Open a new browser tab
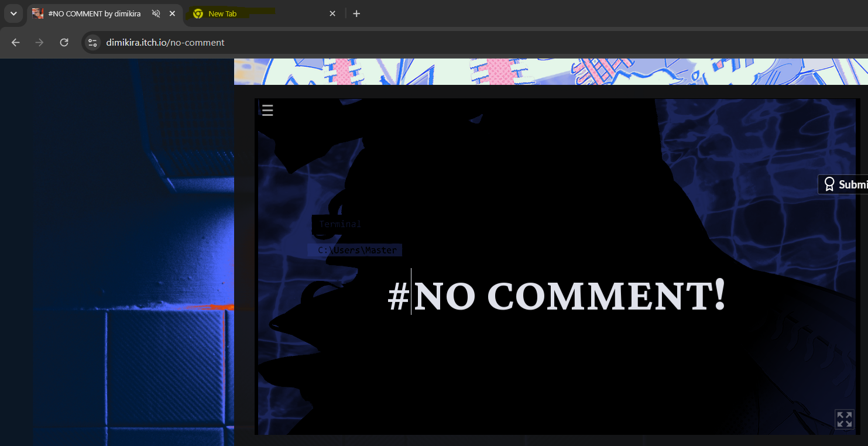This screenshot has height=446, width=868. click(x=356, y=13)
